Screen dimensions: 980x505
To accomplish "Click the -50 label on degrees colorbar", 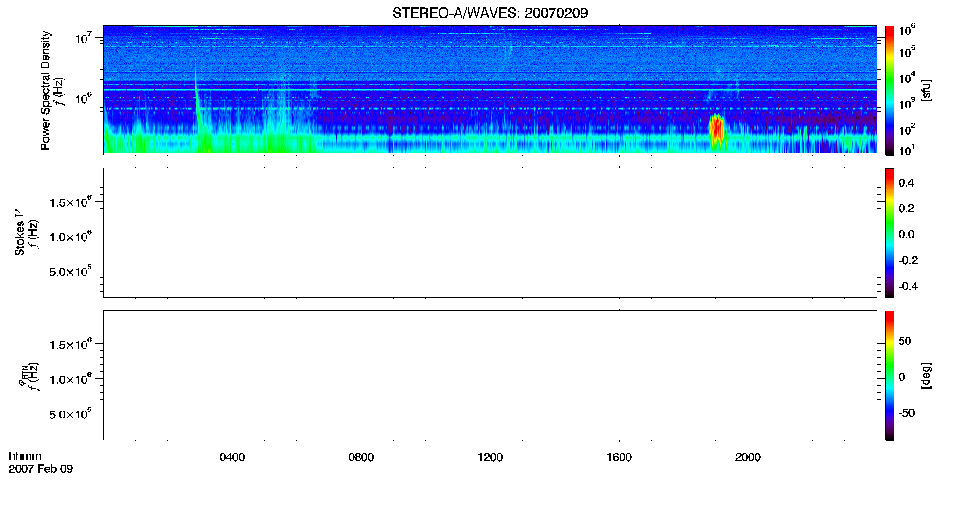I will click(x=906, y=413).
